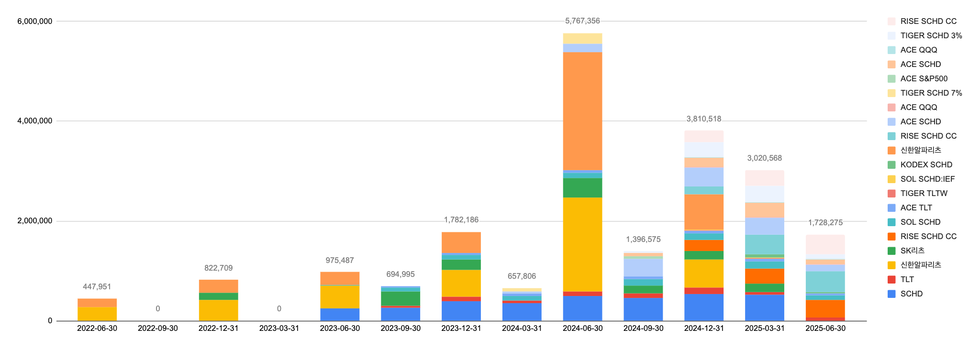Click blue SCHD segment in 2025-03-31 bar
980x350 pixels.
(764, 307)
